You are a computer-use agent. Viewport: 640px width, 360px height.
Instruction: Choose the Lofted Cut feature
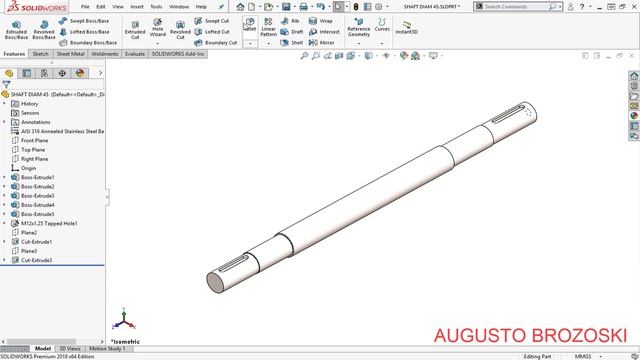point(211,32)
